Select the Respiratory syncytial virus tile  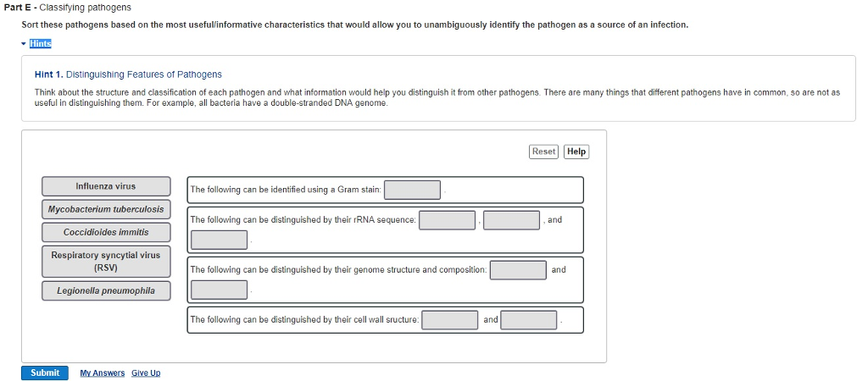pyautogui.click(x=106, y=261)
